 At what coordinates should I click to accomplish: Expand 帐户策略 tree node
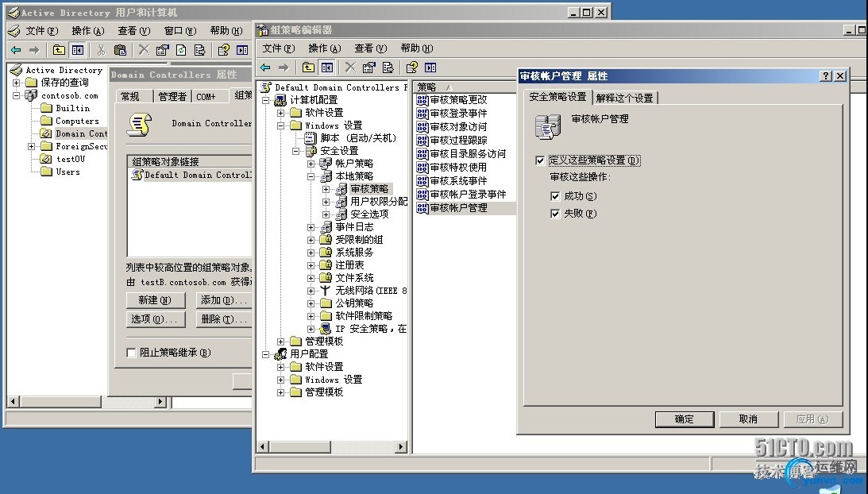tap(311, 164)
